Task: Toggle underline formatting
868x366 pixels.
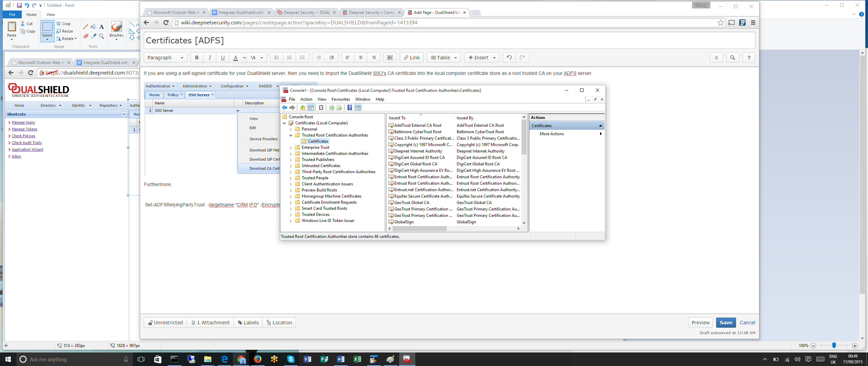Action: pos(222,58)
